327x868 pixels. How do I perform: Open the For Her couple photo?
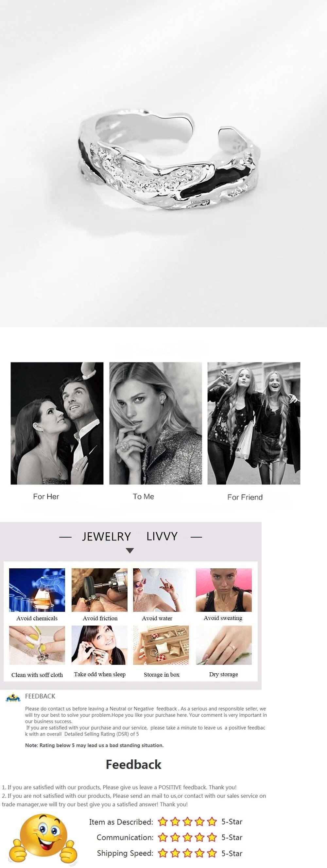[x=57, y=423]
